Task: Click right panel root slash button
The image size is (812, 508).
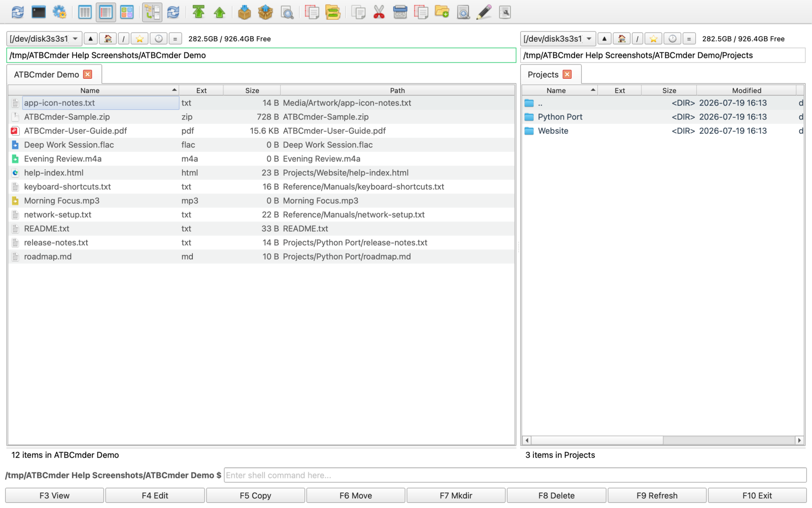Action: (637, 39)
